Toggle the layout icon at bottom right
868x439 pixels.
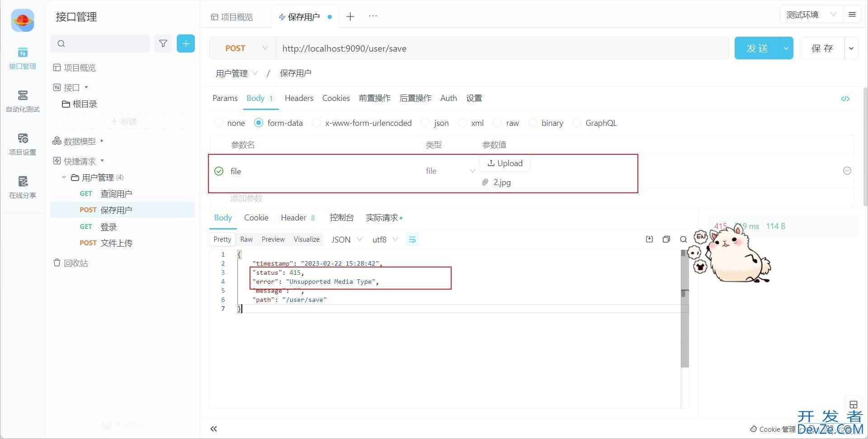coord(854,405)
